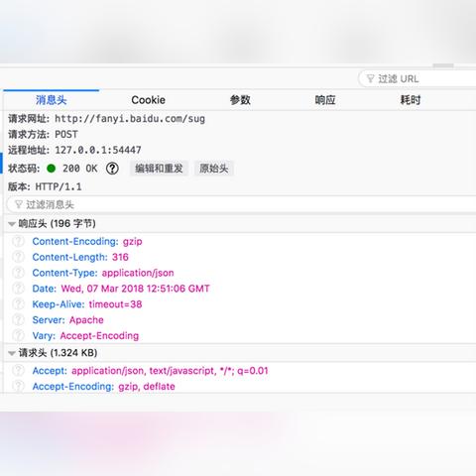Image resolution: width=476 pixels, height=476 pixels.
Task: Click the funnel icon in 过滤 URL field
Action: [371, 78]
